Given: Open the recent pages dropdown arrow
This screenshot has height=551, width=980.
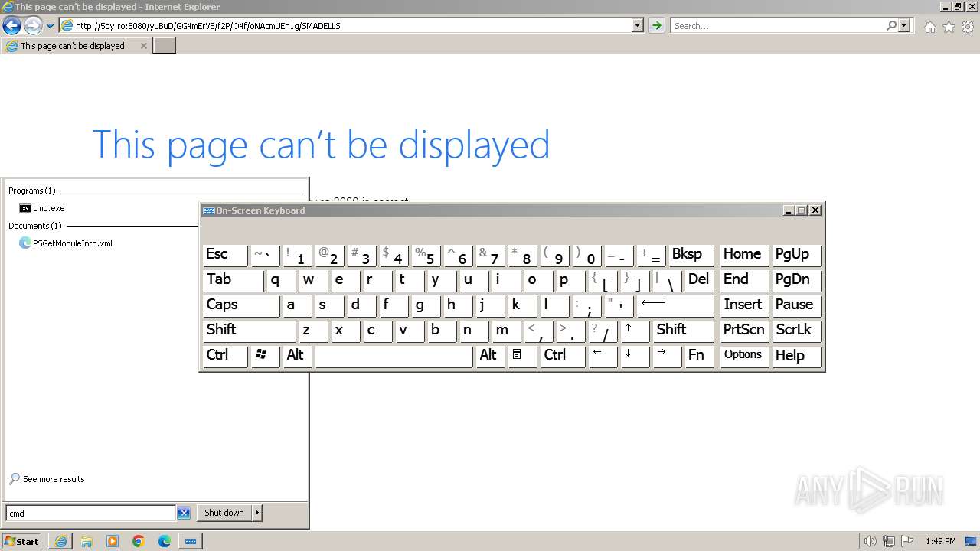Looking at the screenshot, I should point(50,26).
